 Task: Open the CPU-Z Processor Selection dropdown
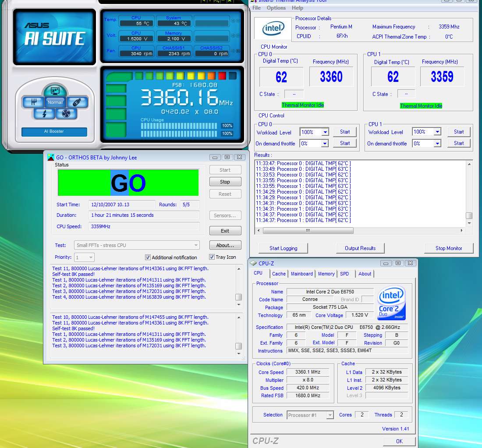coord(310,415)
